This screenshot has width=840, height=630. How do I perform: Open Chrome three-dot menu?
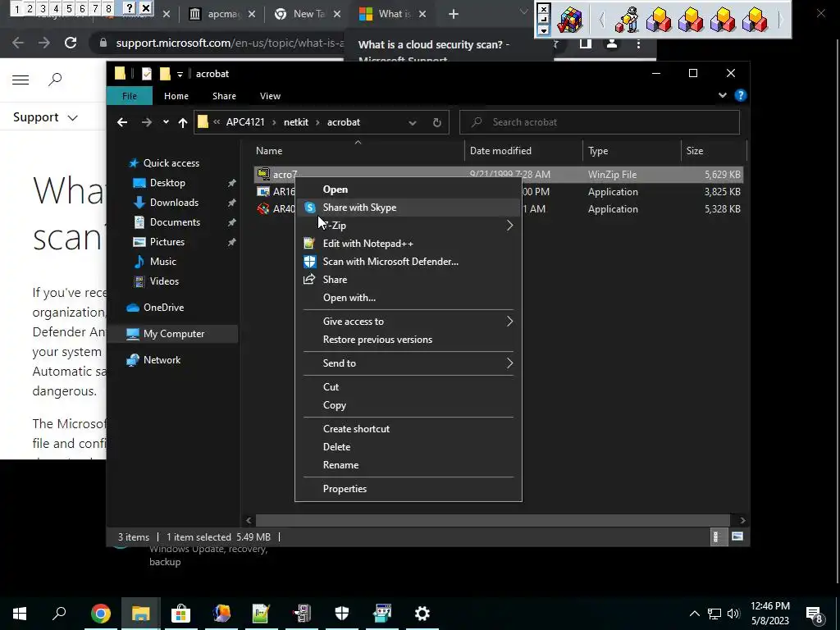coord(638,44)
